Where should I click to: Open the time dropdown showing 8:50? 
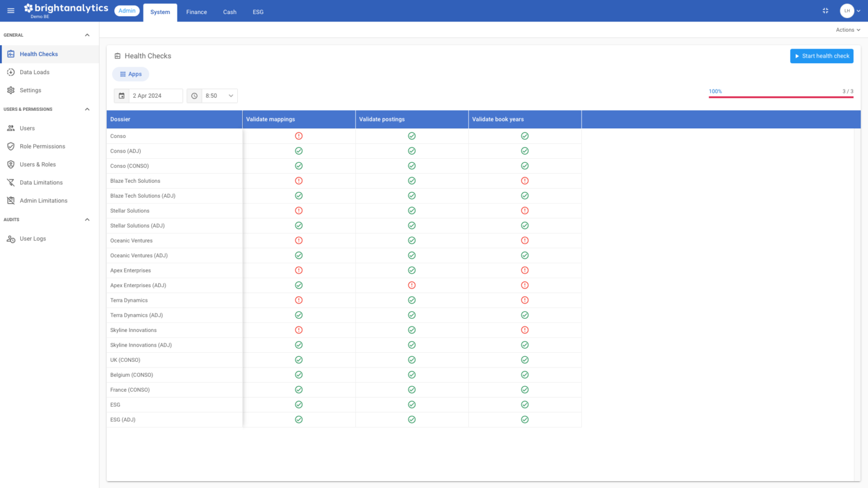pos(220,96)
